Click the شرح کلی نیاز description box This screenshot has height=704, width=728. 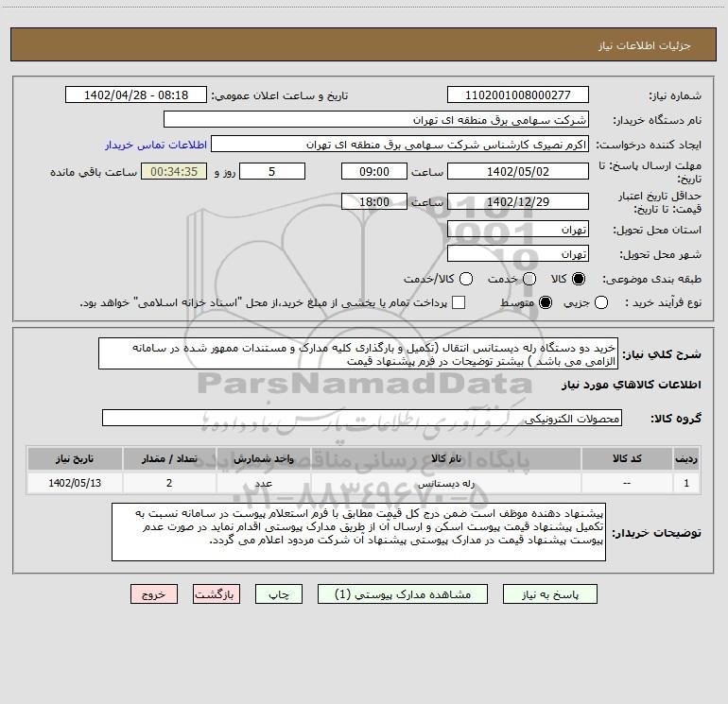(358, 353)
